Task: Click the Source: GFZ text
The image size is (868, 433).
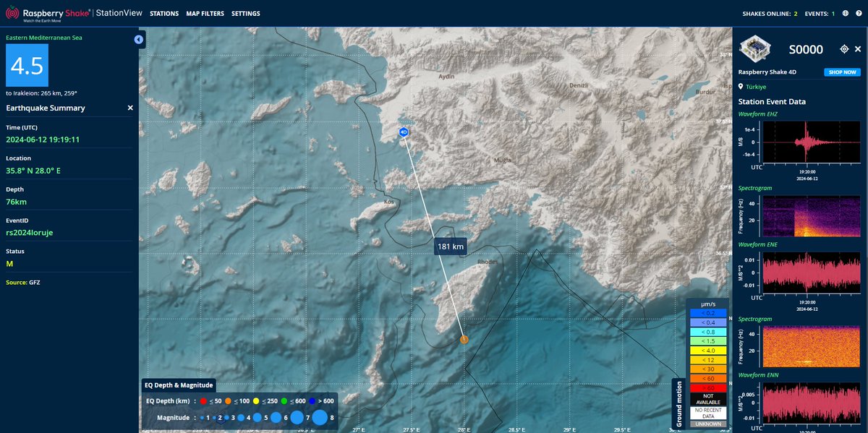Action: tap(22, 282)
